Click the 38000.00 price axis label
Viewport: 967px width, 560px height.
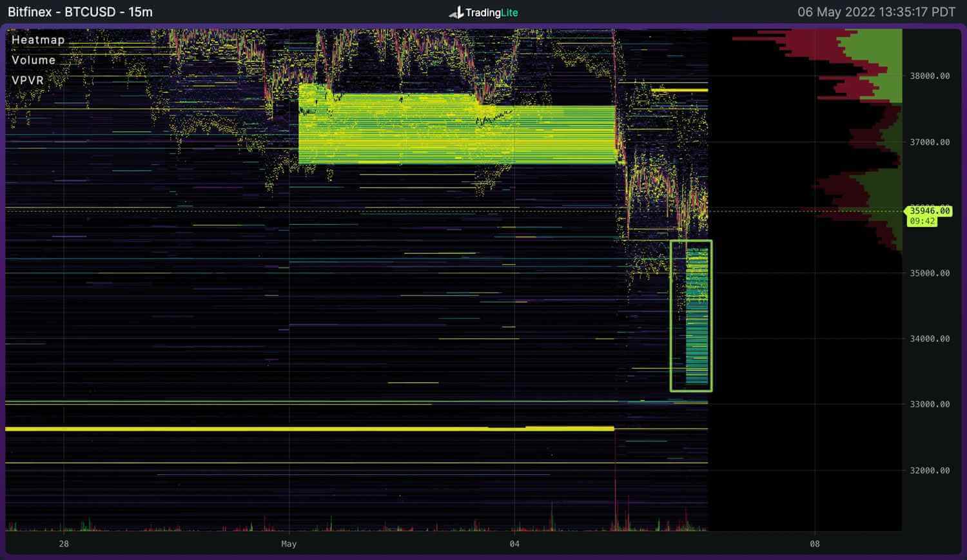pos(930,76)
